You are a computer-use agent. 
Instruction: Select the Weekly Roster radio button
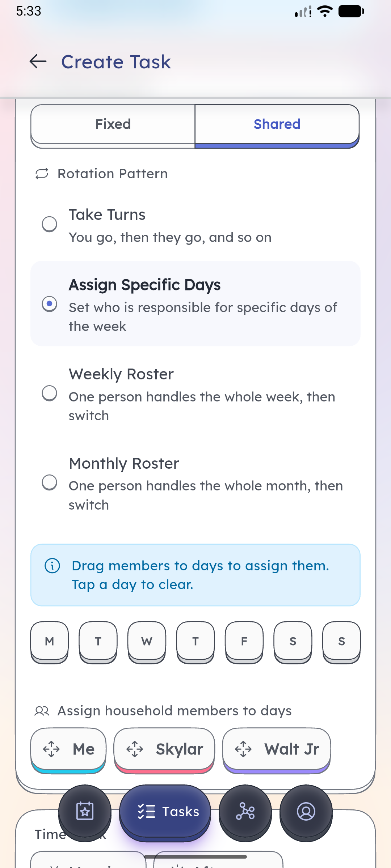coord(50,393)
